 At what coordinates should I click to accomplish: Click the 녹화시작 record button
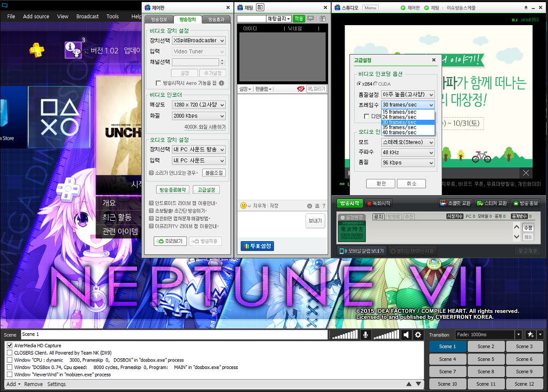[x=378, y=203]
